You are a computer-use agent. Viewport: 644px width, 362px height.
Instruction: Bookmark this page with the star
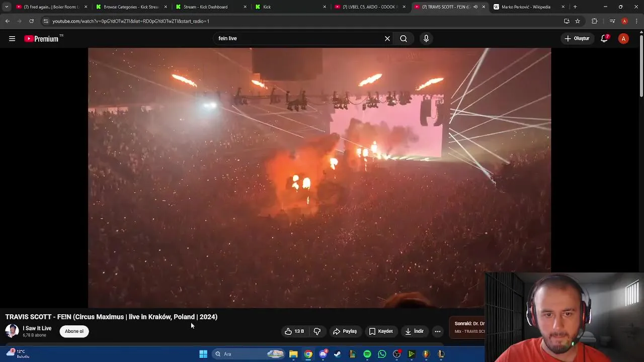pos(578,21)
